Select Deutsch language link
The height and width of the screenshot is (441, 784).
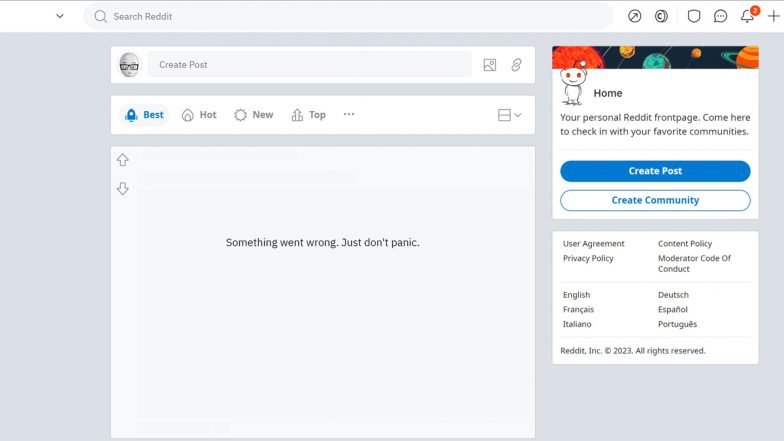point(673,295)
